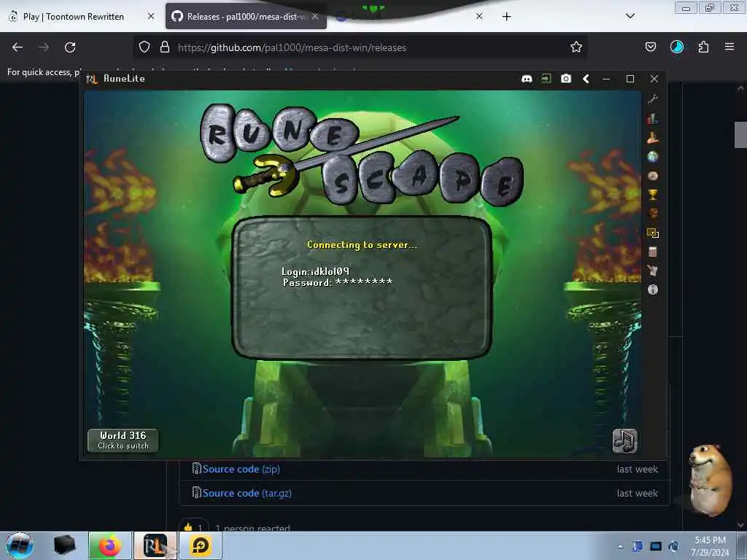The image size is (747, 560).
Task: Open the Hiscore bar-chart panel icon
Action: coord(653,119)
